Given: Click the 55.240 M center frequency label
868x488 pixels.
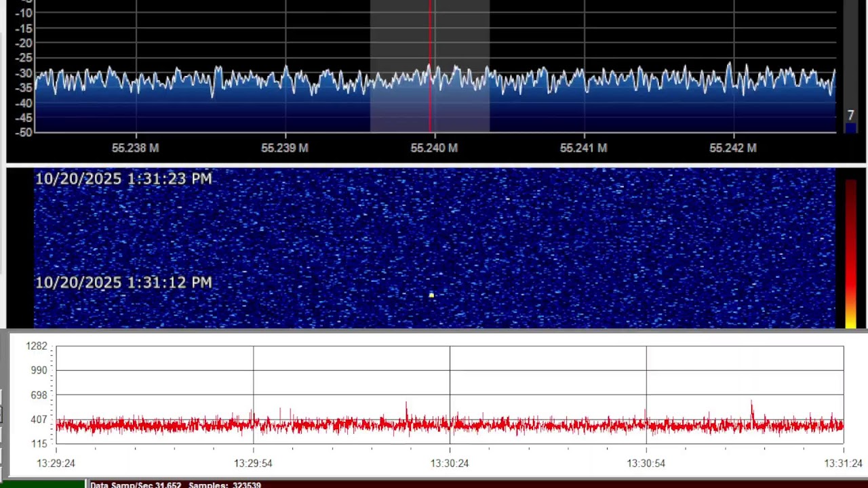Looking at the screenshot, I should point(434,148).
